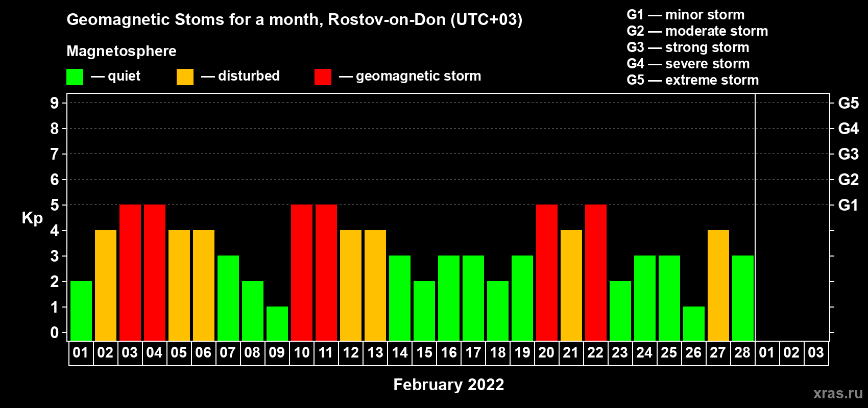Select the red bar for February 03

click(x=130, y=272)
